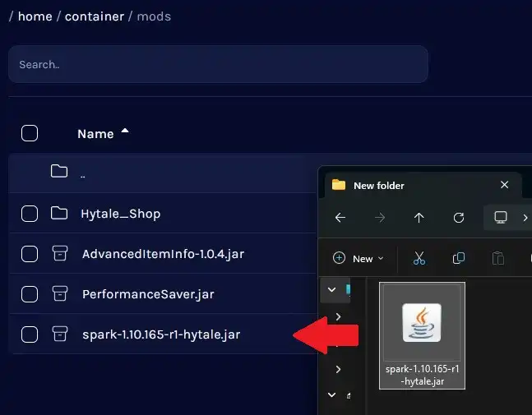Collapse the top navigation pane tree item
532x415 pixels.
coord(332,290)
